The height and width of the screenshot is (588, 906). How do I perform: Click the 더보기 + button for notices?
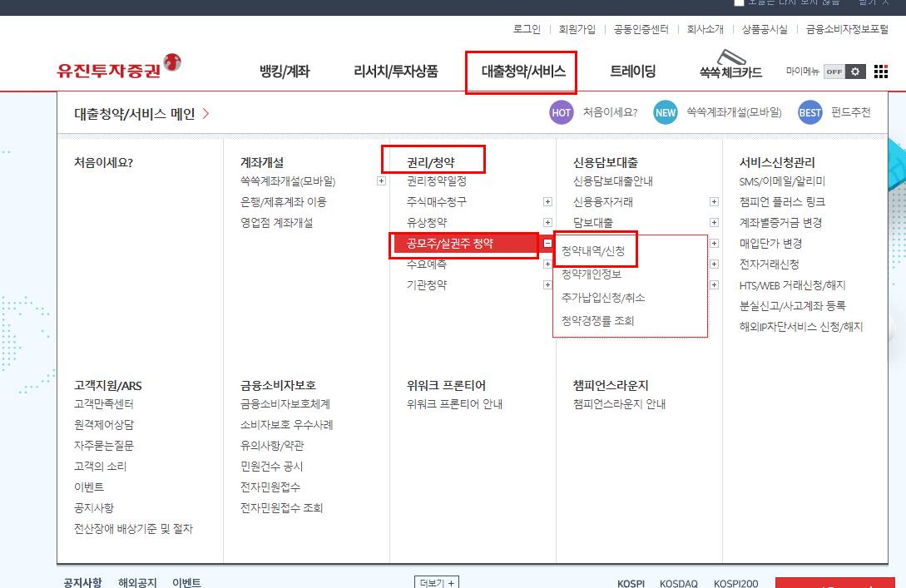pos(435,583)
